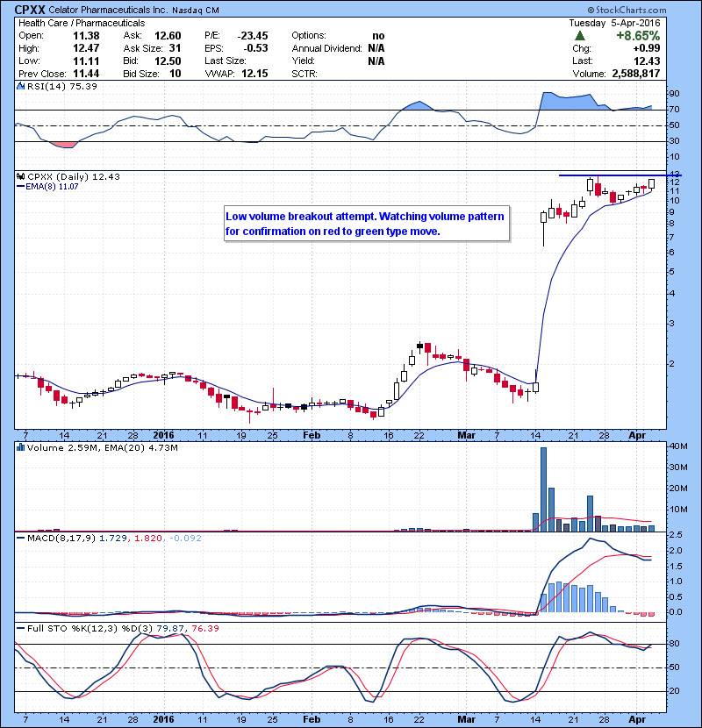Click the MACD histogram value -0.092
The image size is (702, 728).
(x=185, y=539)
